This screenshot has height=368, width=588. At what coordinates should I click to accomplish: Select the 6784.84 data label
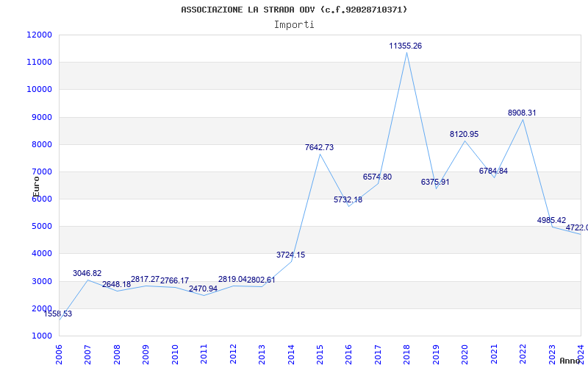coord(493,171)
